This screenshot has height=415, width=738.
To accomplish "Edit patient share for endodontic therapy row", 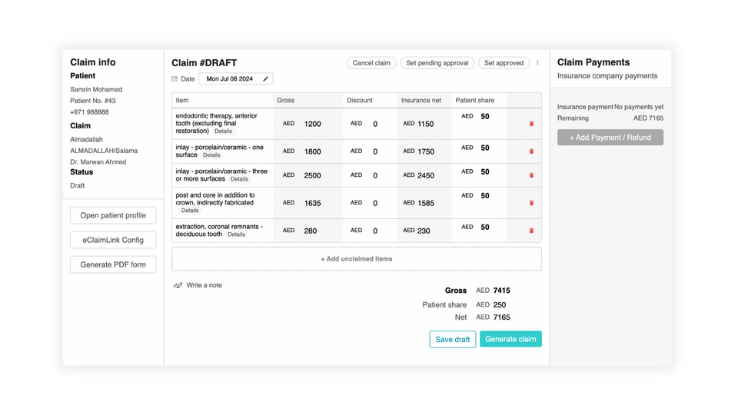I will pos(485,116).
